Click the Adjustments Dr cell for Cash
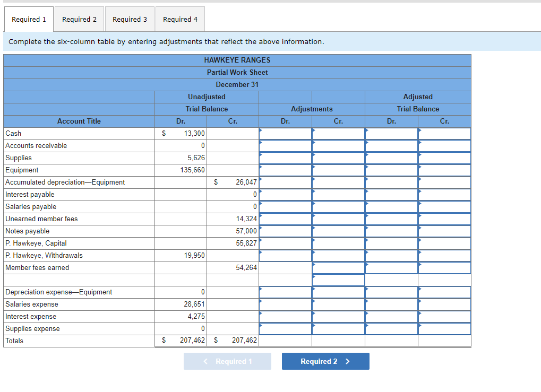Screen dimensions: 541x392 pos(285,134)
